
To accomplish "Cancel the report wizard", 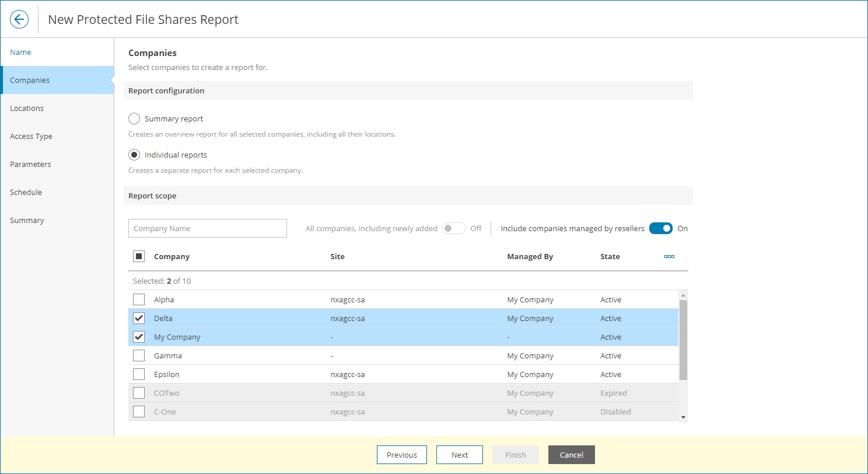I will 571,455.
